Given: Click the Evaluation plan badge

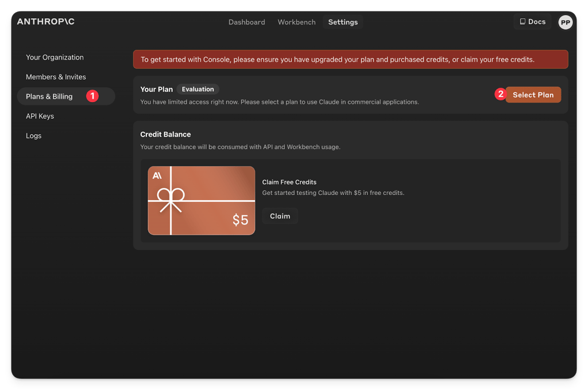Looking at the screenshot, I should pos(198,89).
